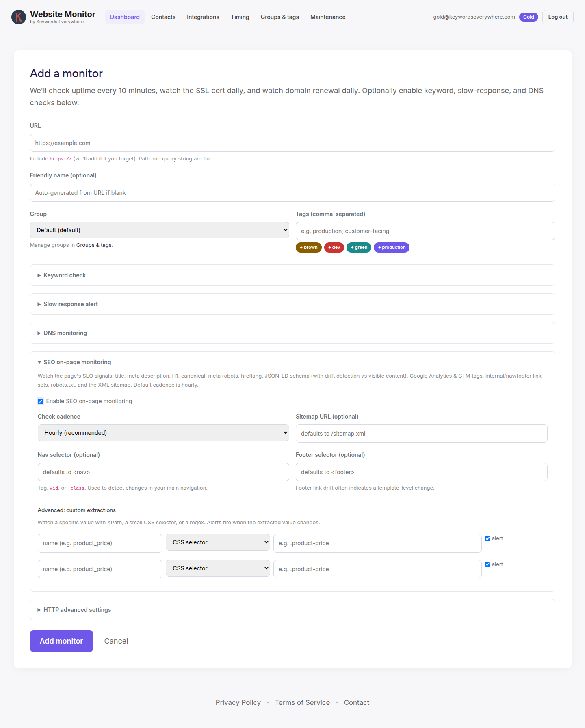Expand the DNS monitoring section
Viewport: 585px width, 728px height.
point(292,333)
